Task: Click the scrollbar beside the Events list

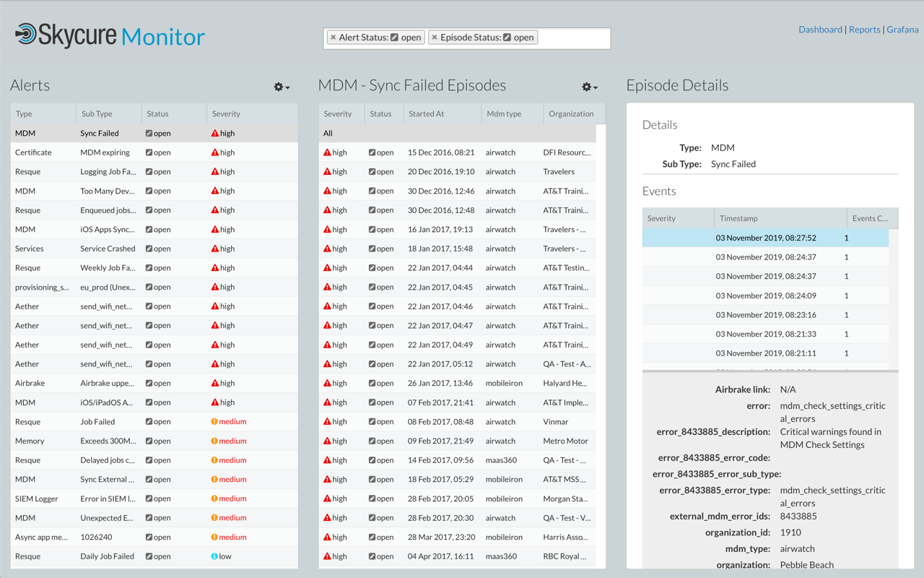Action: (x=894, y=289)
